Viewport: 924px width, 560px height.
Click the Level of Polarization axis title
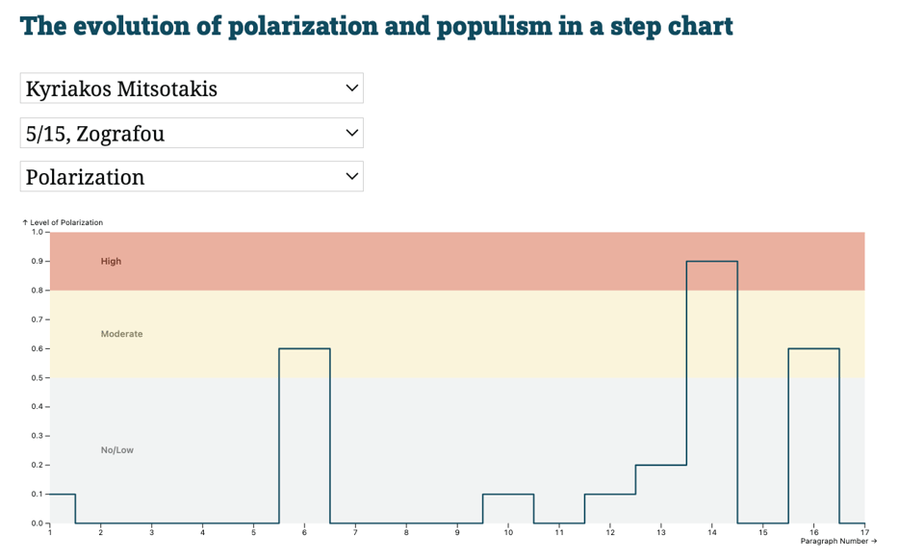(64, 221)
